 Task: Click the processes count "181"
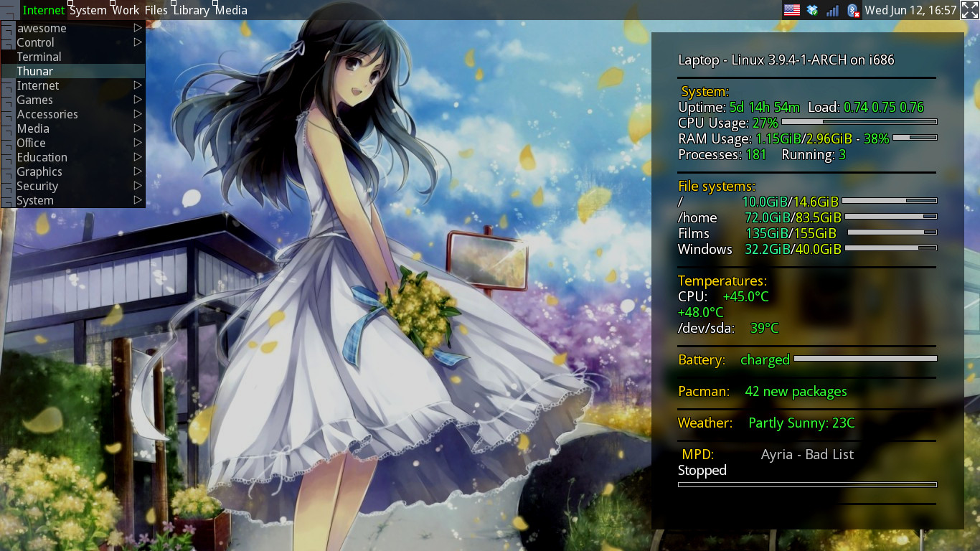coord(755,155)
